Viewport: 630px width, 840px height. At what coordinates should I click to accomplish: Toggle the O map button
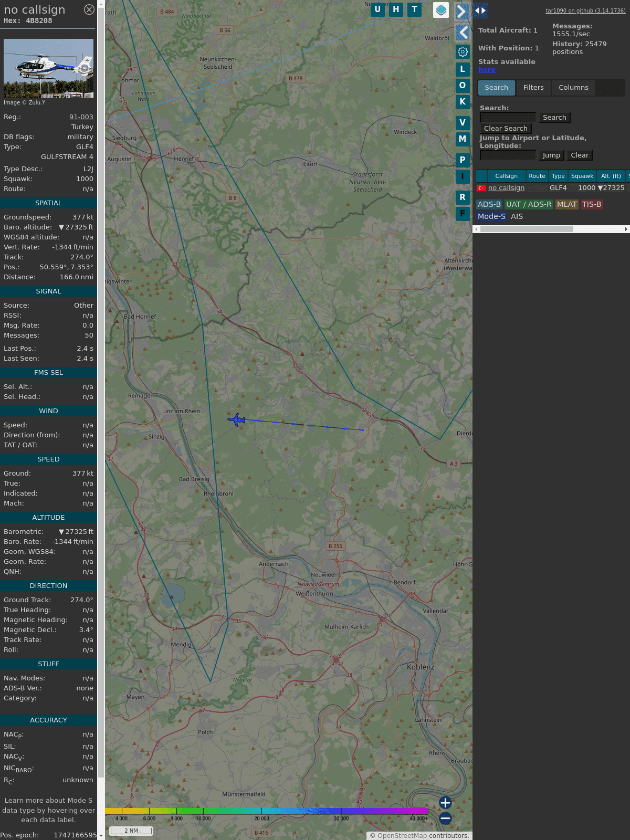(463, 85)
